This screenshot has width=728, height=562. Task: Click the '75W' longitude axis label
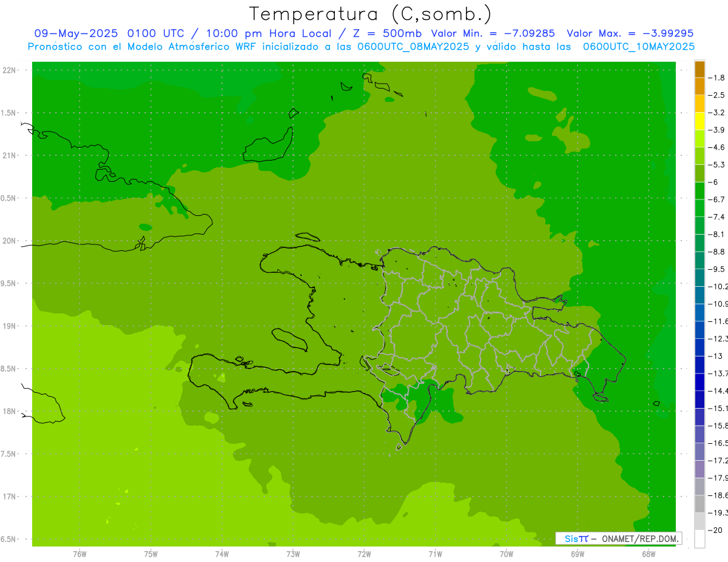(x=151, y=554)
